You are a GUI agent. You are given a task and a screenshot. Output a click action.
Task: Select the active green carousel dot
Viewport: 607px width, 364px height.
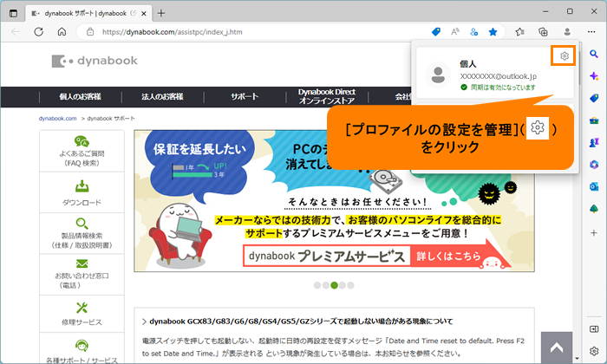335,285
